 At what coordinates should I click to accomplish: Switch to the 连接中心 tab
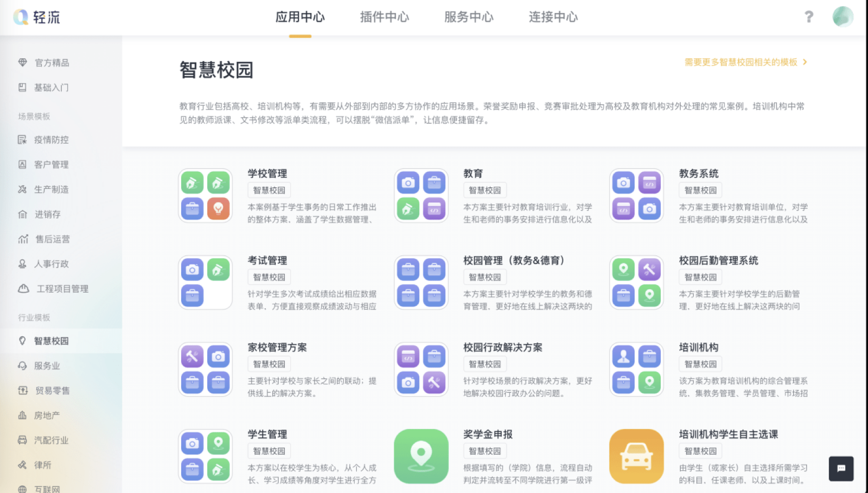(x=554, y=17)
